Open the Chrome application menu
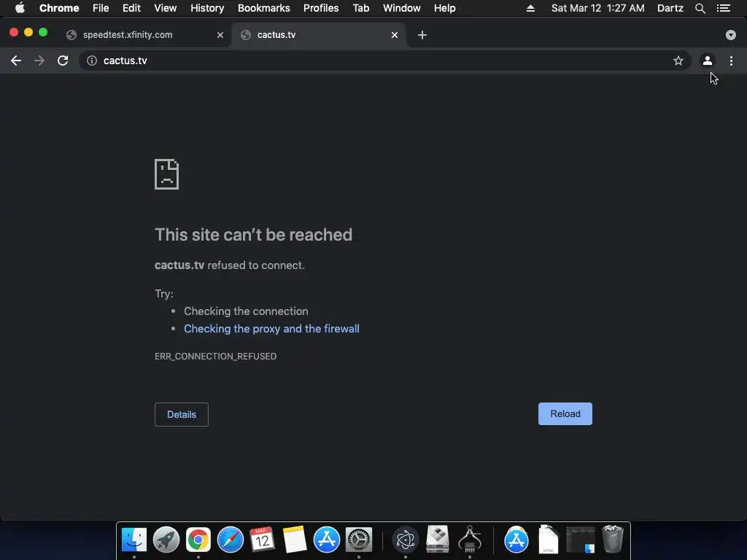This screenshot has width=747, height=560. (x=59, y=8)
